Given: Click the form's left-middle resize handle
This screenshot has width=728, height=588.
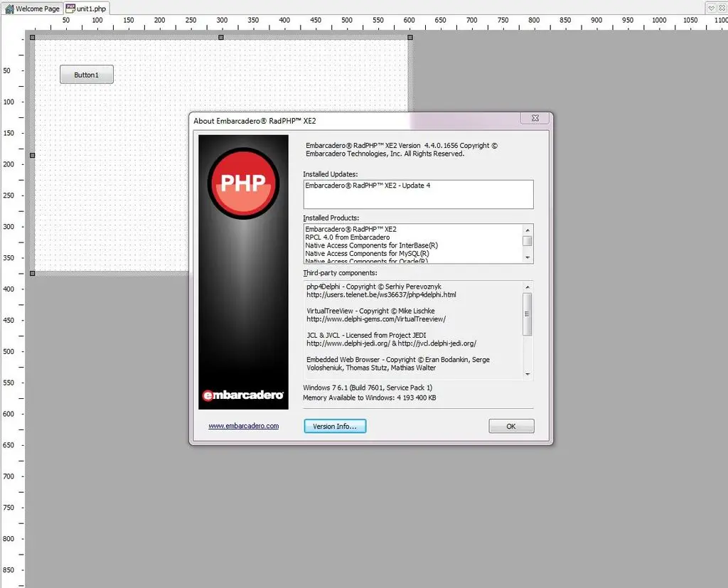Looking at the screenshot, I should pyautogui.click(x=33, y=155).
